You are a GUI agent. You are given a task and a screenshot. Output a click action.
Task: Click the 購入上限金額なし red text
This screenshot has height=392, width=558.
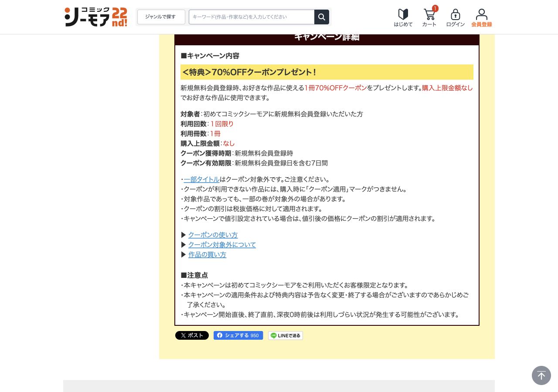click(447, 88)
